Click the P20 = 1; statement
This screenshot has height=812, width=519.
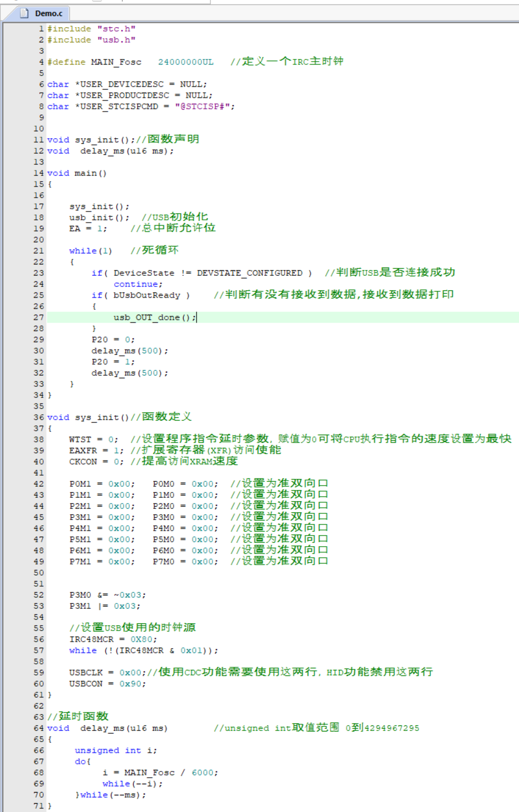113,362
